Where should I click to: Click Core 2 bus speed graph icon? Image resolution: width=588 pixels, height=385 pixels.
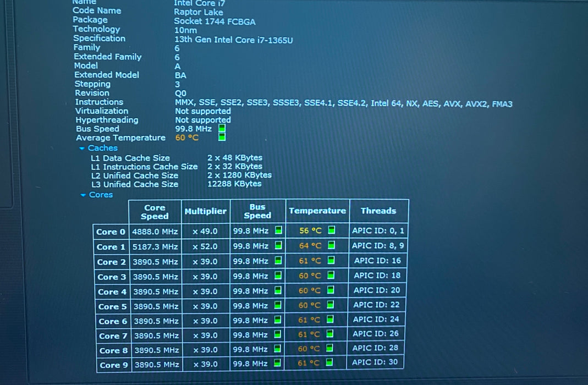tap(278, 260)
